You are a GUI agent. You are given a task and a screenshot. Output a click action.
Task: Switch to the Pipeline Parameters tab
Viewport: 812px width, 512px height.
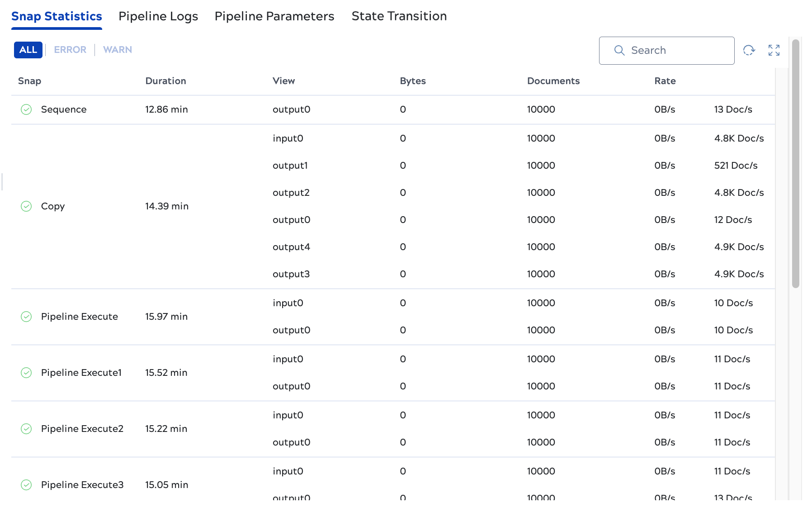coord(274,16)
